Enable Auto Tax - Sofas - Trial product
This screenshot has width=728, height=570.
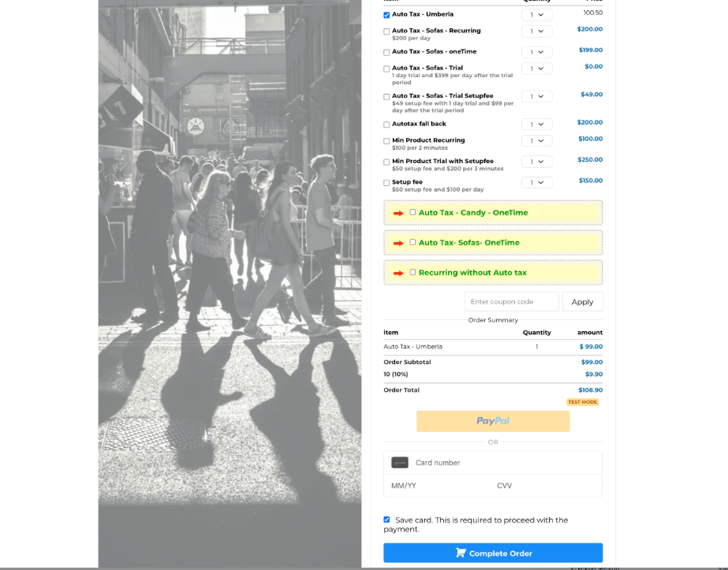(386, 69)
